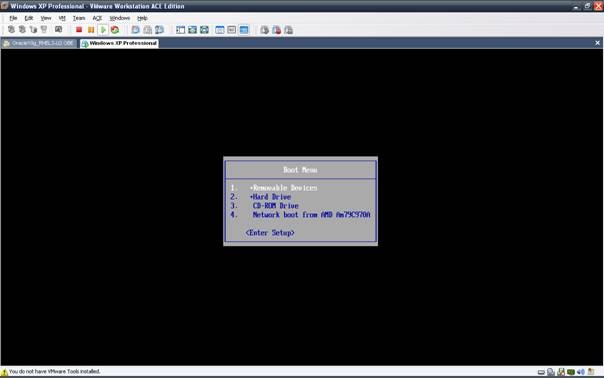
Task: Select Removable Devices boot option
Action: [285, 188]
